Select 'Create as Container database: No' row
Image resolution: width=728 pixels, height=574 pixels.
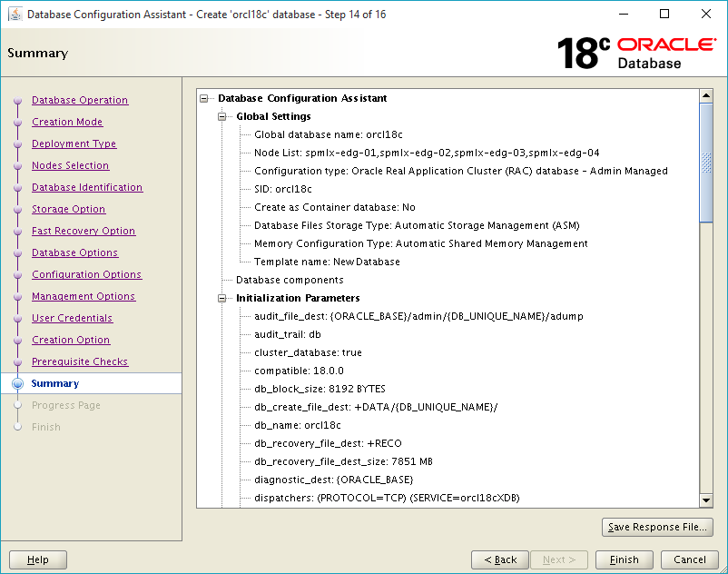click(x=335, y=207)
